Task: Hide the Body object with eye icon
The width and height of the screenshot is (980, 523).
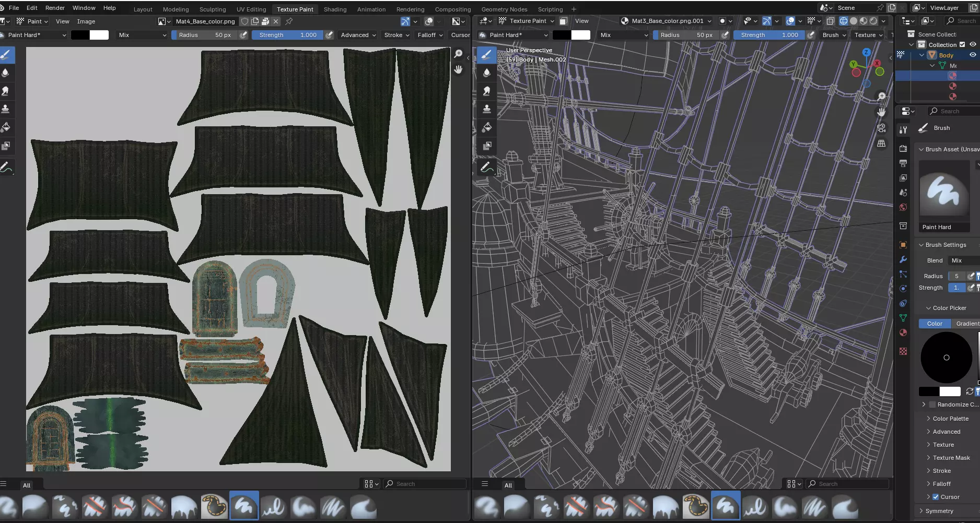Action: pyautogui.click(x=973, y=55)
